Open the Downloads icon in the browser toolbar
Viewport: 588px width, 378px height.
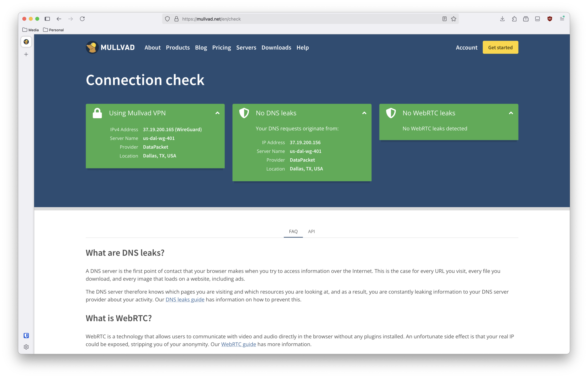point(502,19)
